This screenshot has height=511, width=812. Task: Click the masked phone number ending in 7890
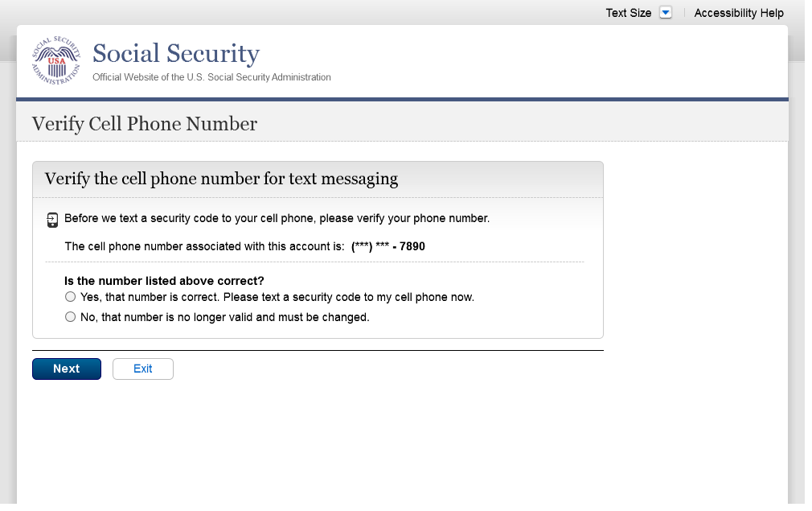pos(388,246)
